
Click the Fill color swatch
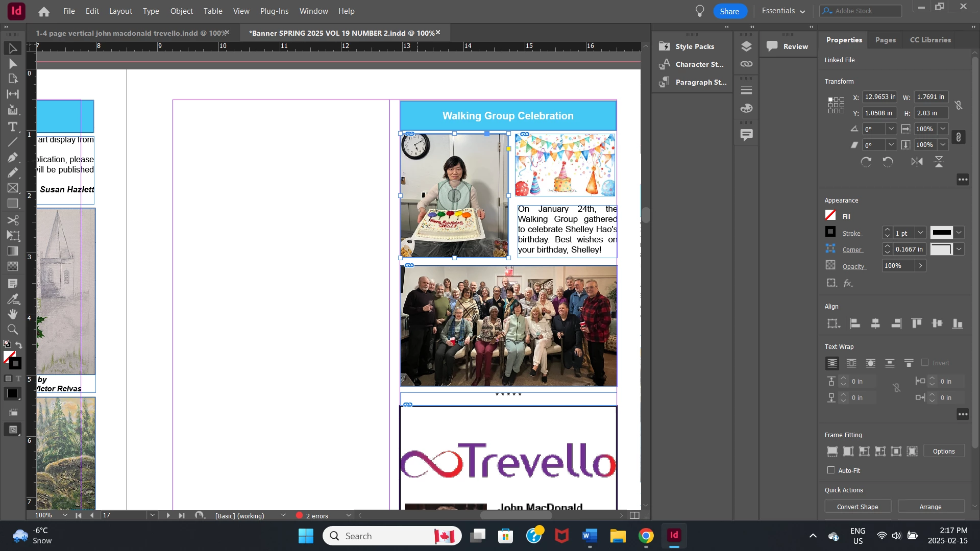tap(830, 216)
